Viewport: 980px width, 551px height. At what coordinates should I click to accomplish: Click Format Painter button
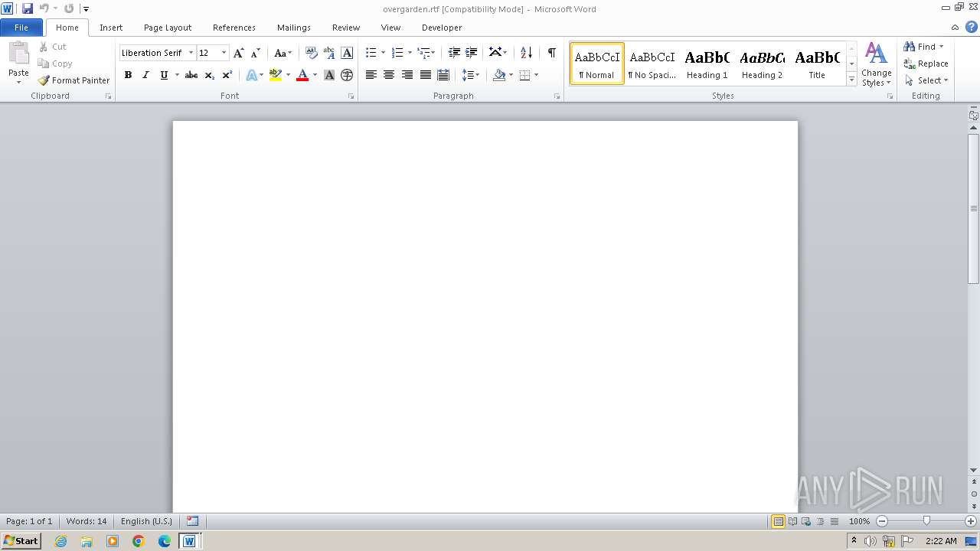[x=73, y=80]
